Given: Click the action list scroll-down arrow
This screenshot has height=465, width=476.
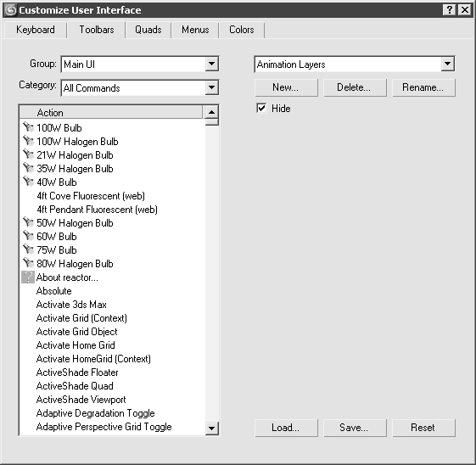Looking at the screenshot, I should (211, 429).
